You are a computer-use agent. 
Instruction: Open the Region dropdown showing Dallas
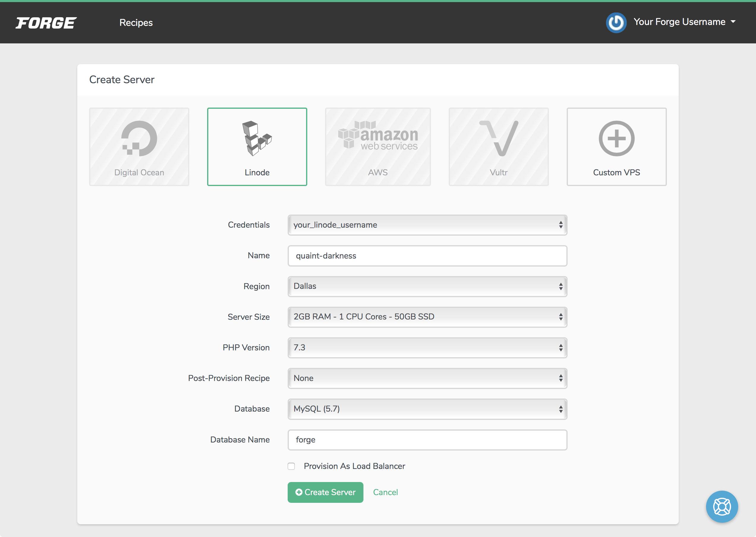point(427,286)
